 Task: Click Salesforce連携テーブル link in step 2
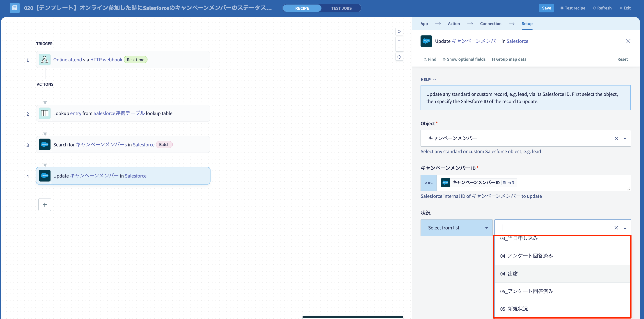pos(119,113)
